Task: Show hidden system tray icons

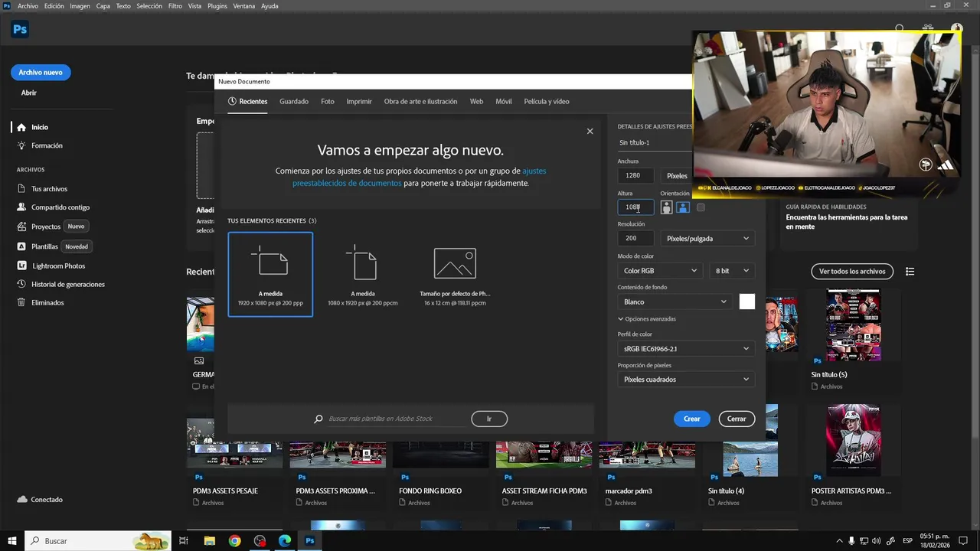Action: tap(840, 541)
